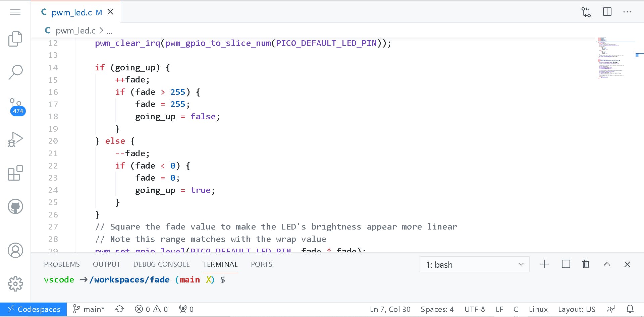
Task: Click line number 26 in gutter
Action: [53, 215]
